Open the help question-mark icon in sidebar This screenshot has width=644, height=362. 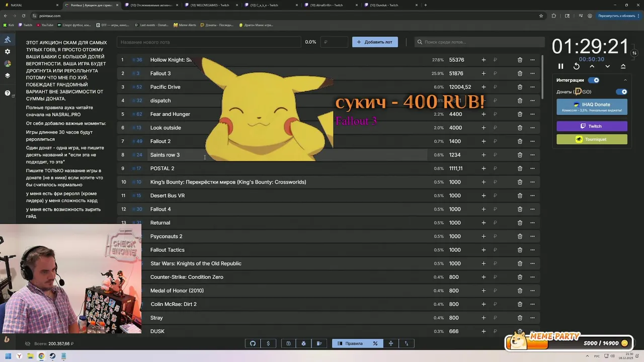pyautogui.click(x=8, y=93)
